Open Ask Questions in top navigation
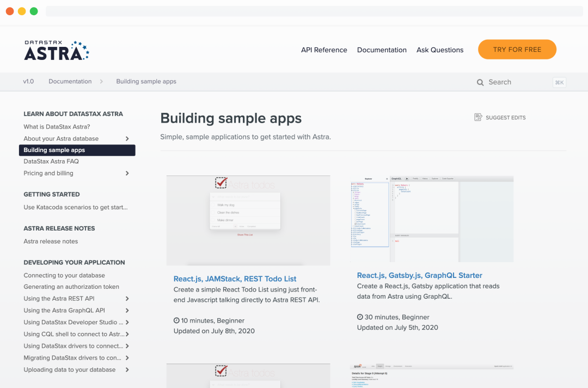Image resolution: width=588 pixels, height=388 pixels. pos(440,50)
